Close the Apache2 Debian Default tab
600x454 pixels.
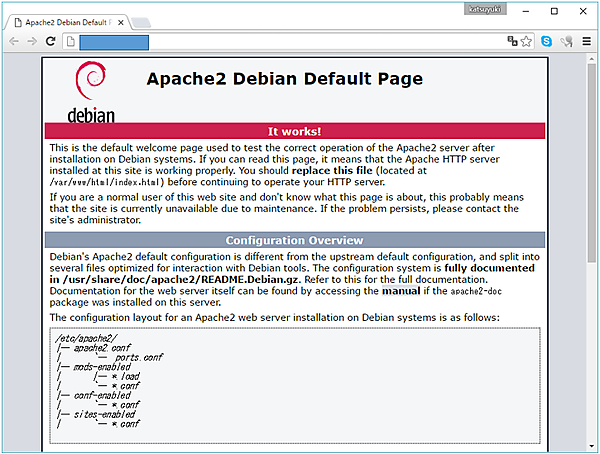click(121, 23)
